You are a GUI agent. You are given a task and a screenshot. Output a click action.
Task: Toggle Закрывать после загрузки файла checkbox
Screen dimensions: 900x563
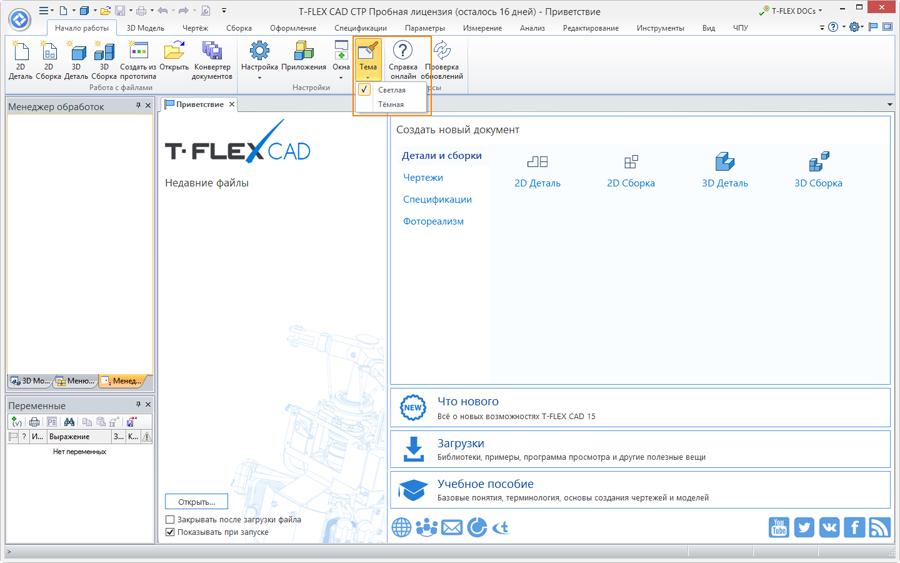coord(170,519)
